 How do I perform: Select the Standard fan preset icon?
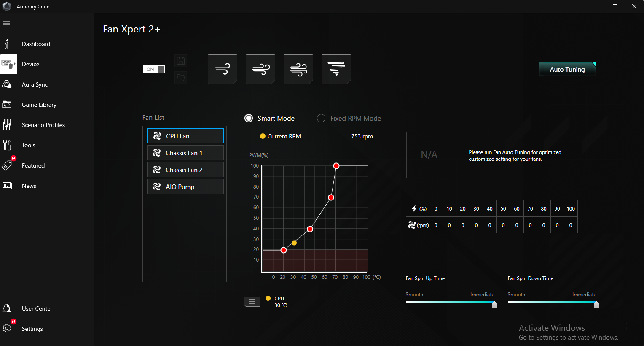[260, 69]
